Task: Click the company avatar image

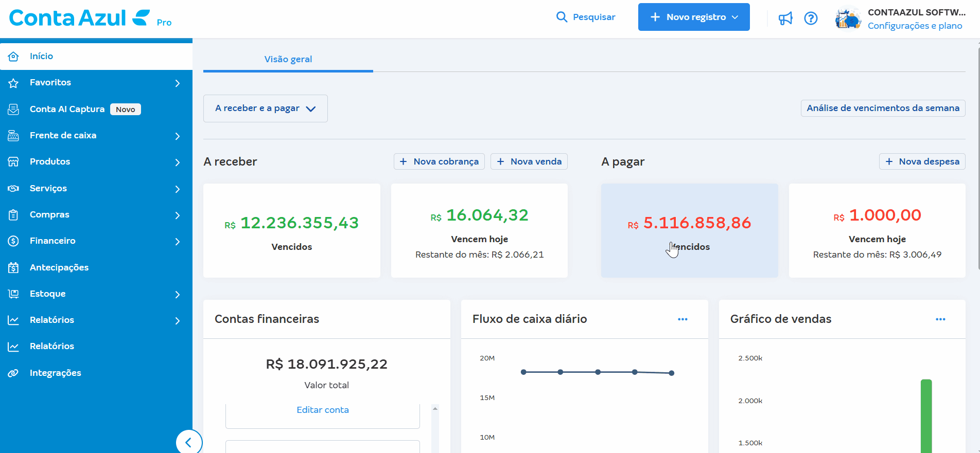Action: pos(848,19)
